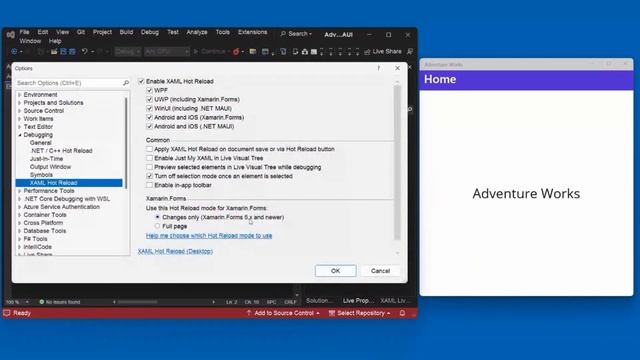Screen dimensions: 640x360
Task: Toggle Turn off selection mode once element selected
Action: [149, 176]
